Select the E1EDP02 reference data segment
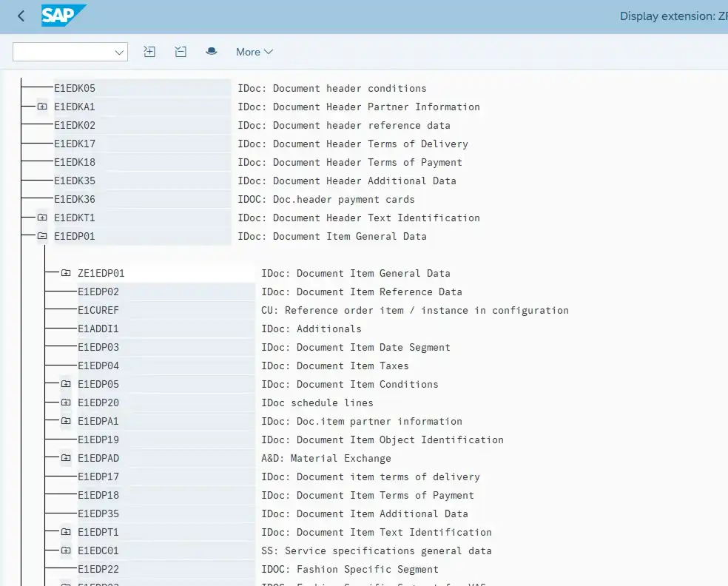This screenshot has height=586, width=728. 99,292
